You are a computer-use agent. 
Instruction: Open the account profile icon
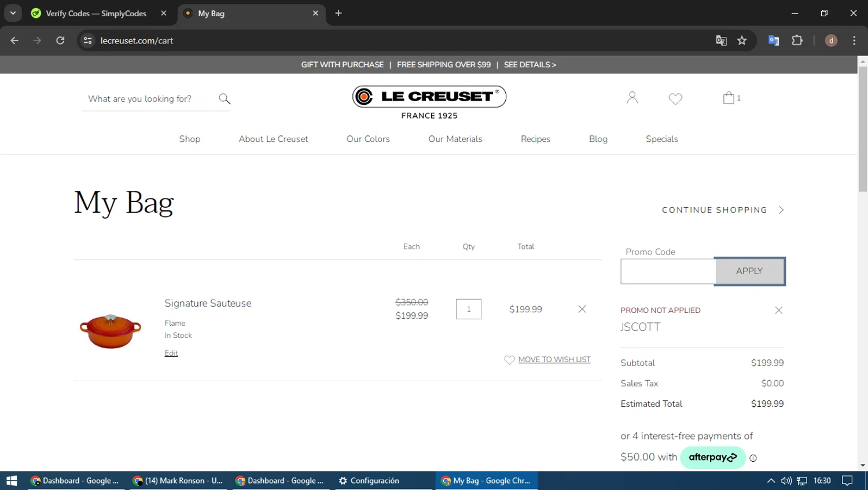coord(632,98)
